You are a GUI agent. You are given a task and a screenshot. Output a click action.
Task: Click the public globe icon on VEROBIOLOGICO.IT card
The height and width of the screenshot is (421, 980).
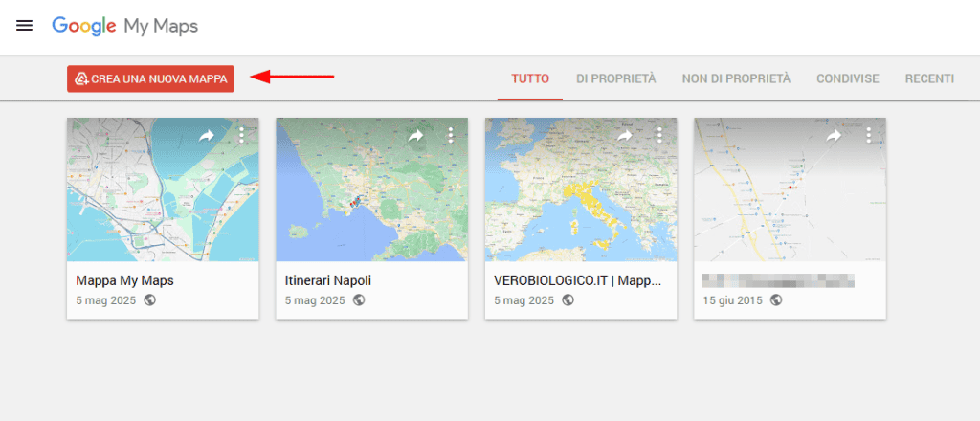(x=568, y=300)
